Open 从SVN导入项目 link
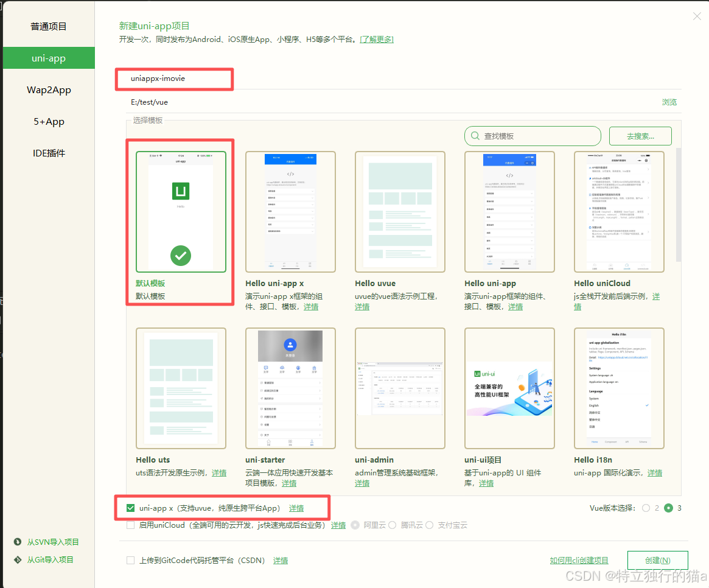The height and width of the screenshot is (588, 709). pyautogui.click(x=53, y=542)
